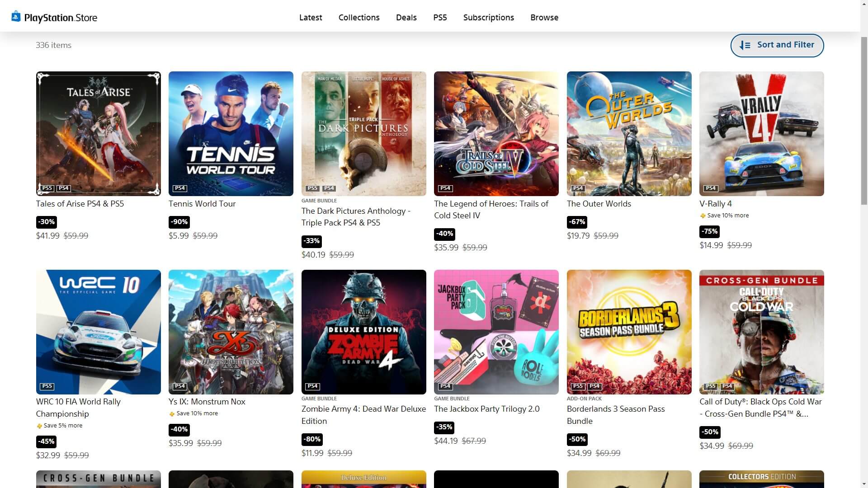Click The Jackbox Party Trilogy cover art
Screen dimensions: 868x488
(496, 332)
